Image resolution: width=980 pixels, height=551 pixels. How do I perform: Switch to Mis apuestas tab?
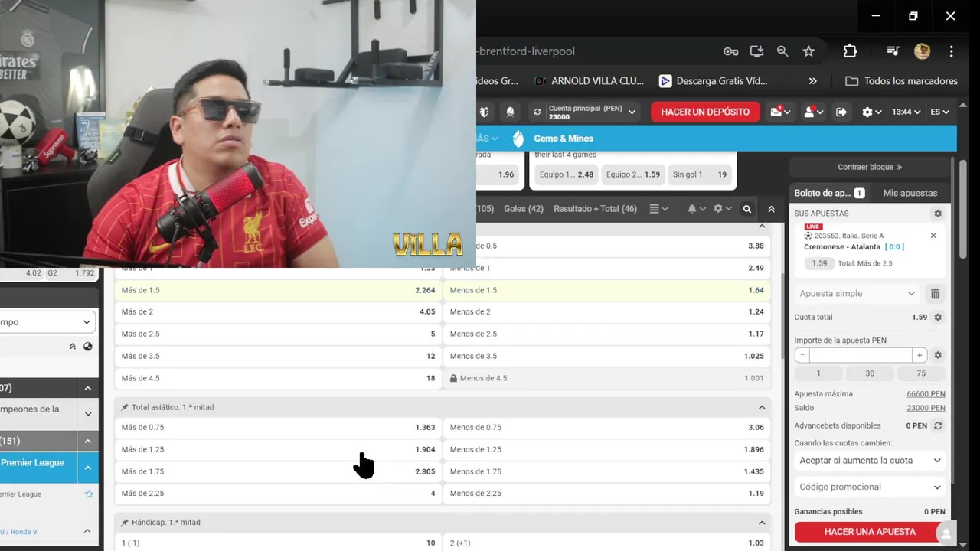click(910, 193)
